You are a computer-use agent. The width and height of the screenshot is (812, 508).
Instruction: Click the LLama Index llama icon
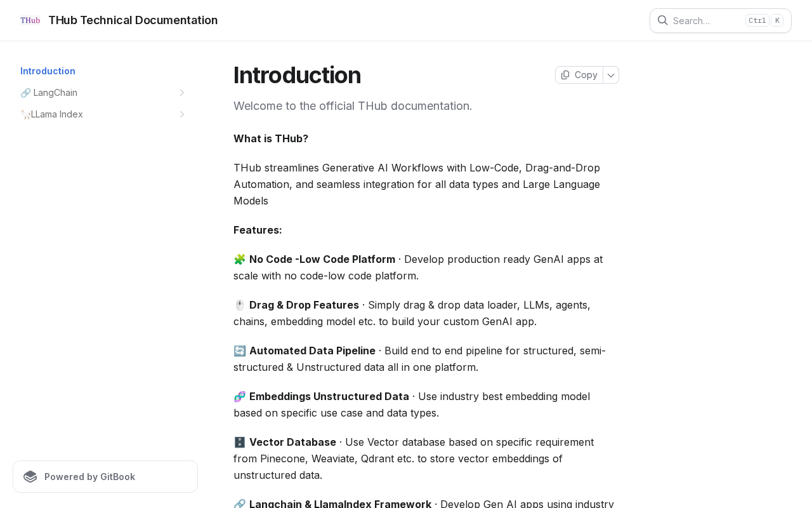(x=25, y=114)
